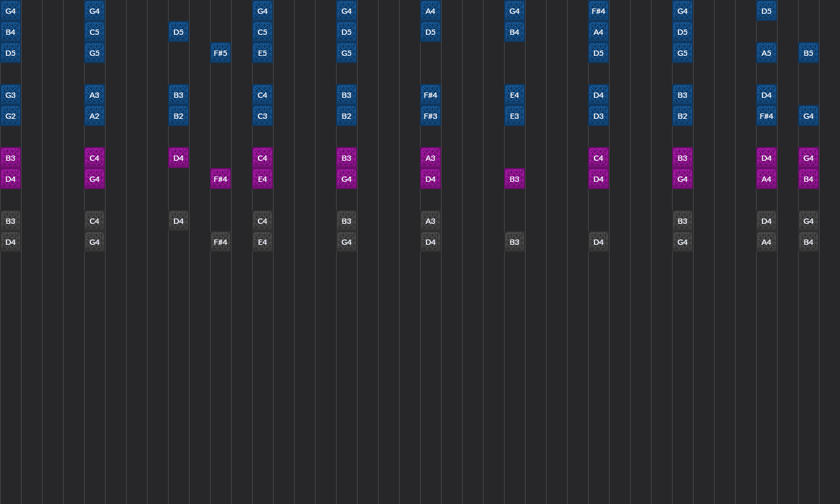Screen dimensions: 840x504
Task: Click the blue E3 note block
Action: click(x=514, y=116)
